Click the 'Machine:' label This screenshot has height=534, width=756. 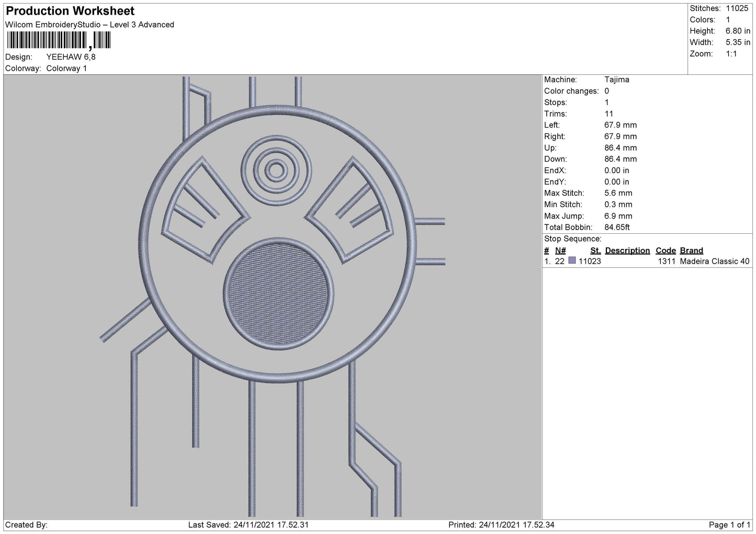pyautogui.click(x=560, y=79)
